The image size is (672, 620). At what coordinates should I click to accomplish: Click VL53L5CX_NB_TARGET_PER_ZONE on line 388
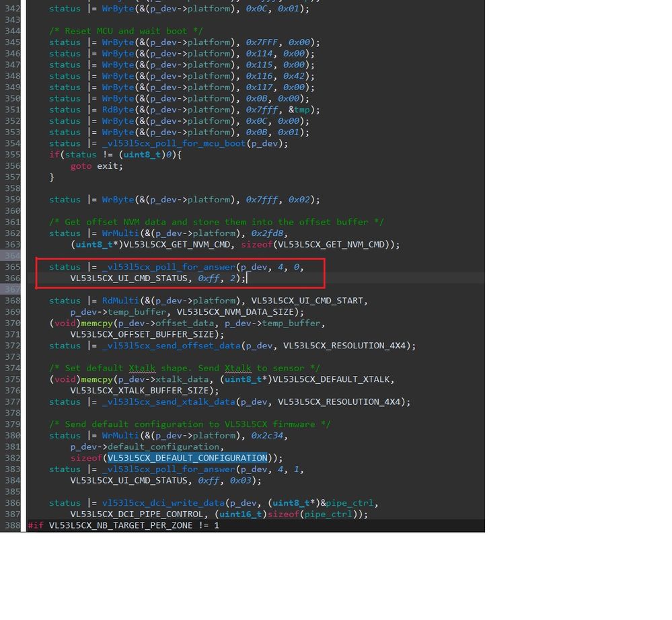coord(121,525)
